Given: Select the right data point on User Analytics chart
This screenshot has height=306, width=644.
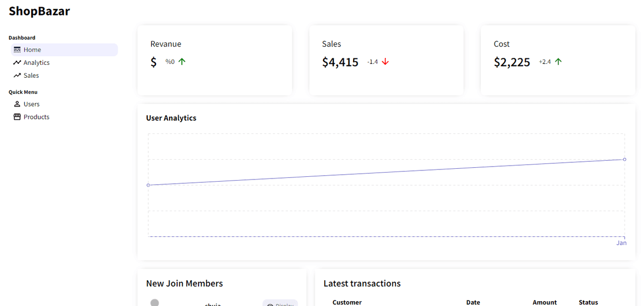Looking at the screenshot, I should pyautogui.click(x=625, y=159).
